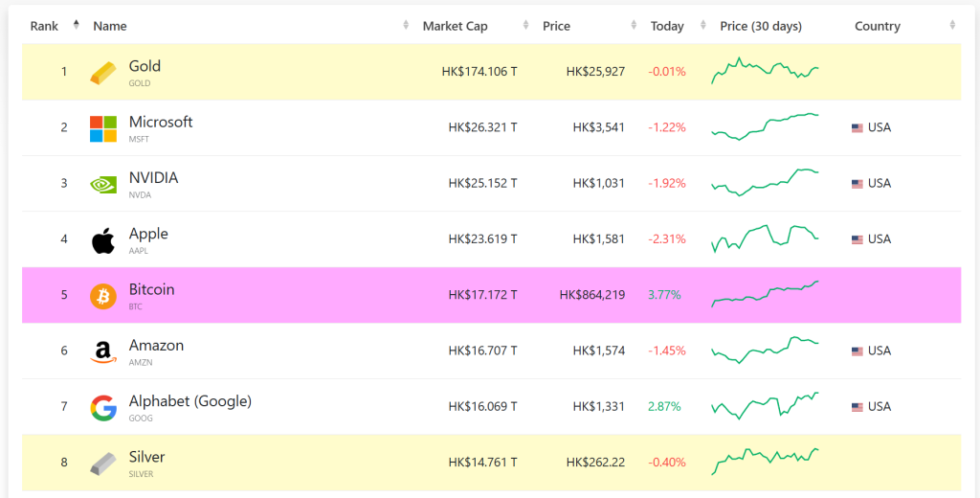Click the Google G logo icon
This screenshot has width=980, height=498.
click(x=103, y=407)
